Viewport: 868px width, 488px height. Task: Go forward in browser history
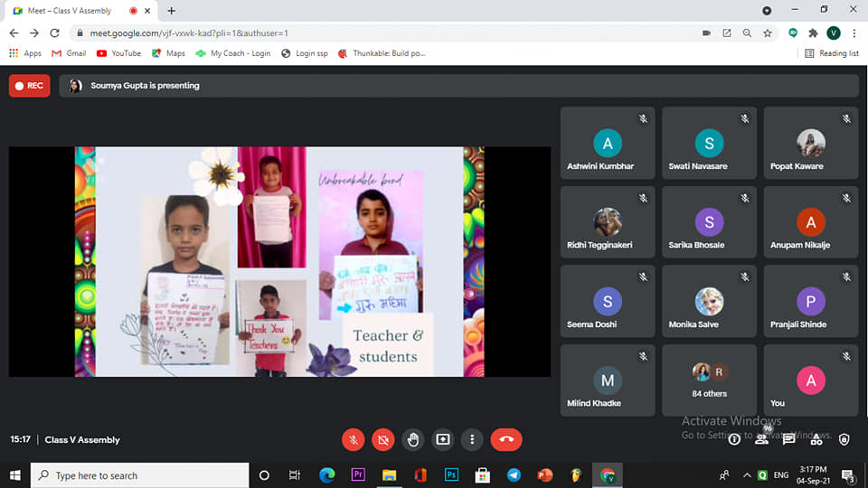click(x=34, y=33)
